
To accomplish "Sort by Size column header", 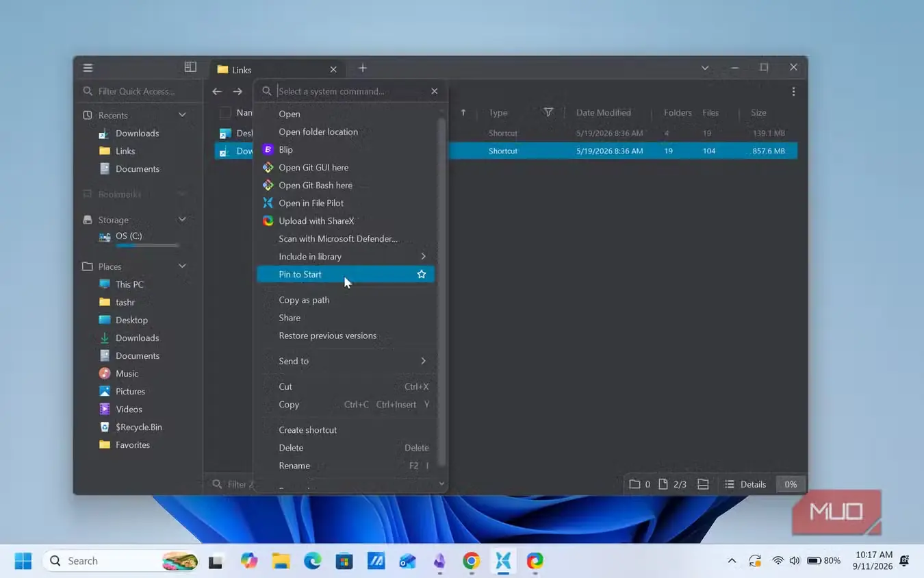I will click(x=758, y=112).
